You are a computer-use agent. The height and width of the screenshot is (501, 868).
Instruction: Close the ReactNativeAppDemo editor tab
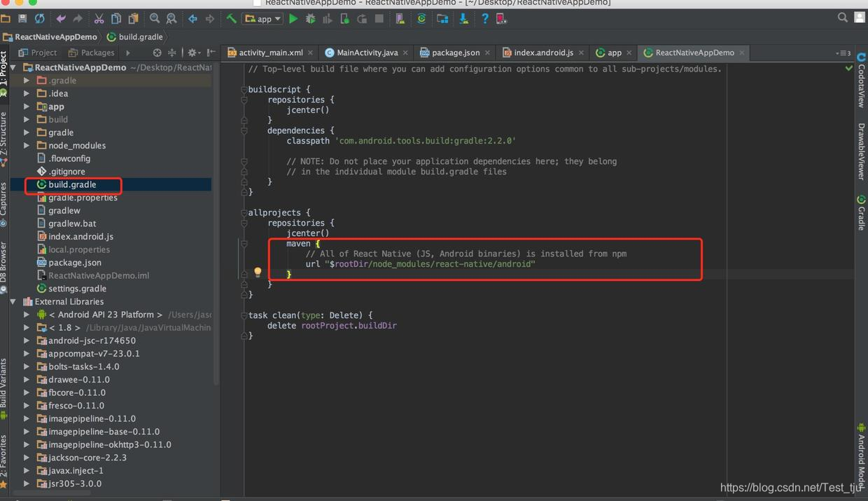[742, 53]
